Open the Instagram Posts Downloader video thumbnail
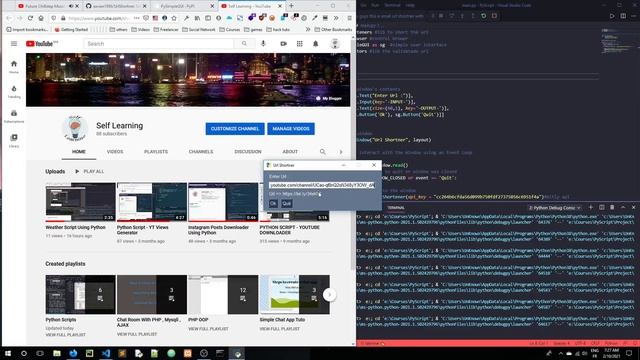The height and width of the screenshot is (360, 640). click(223, 202)
